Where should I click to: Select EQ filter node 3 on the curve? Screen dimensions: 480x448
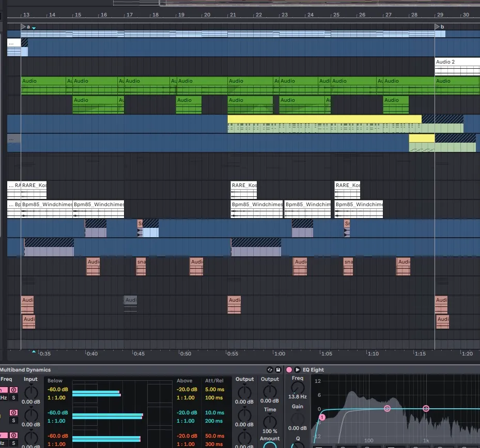click(x=426, y=408)
